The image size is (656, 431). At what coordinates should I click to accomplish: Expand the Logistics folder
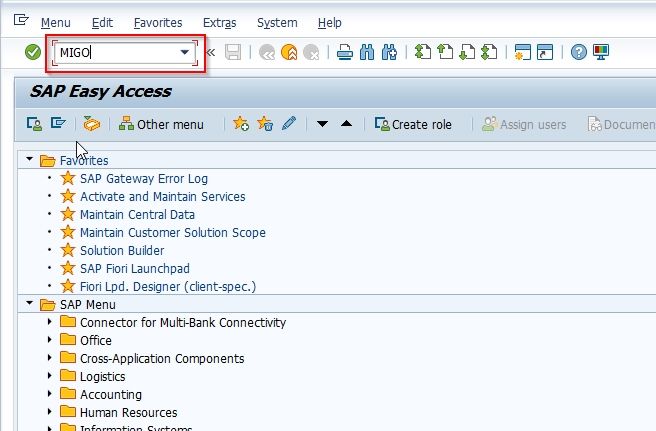(49, 375)
